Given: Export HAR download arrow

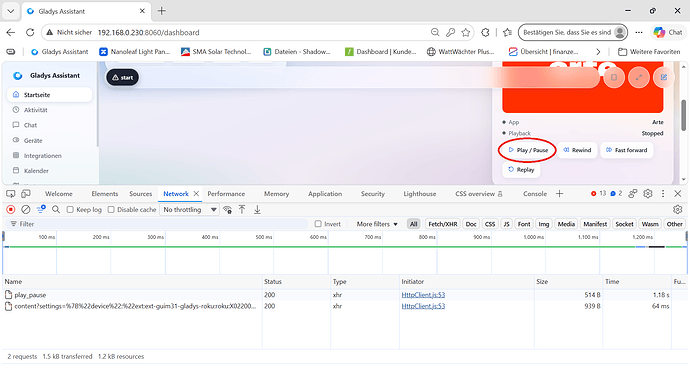Looking at the screenshot, I should pyautogui.click(x=257, y=209).
